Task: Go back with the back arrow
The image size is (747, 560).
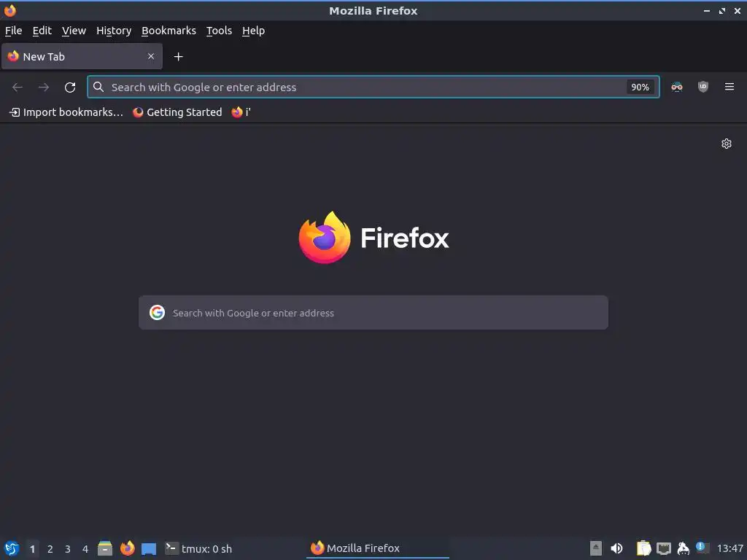Action: pyautogui.click(x=18, y=87)
